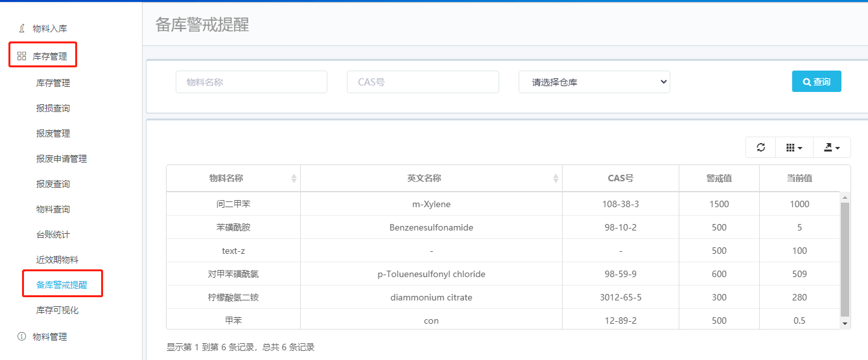This screenshot has height=360, width=868.
Task: Open the column visibility grid dropdown
Action: pos(794,148)
